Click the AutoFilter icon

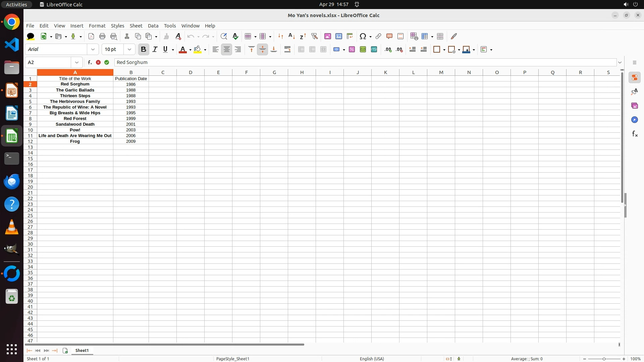(x=314, y=36)
